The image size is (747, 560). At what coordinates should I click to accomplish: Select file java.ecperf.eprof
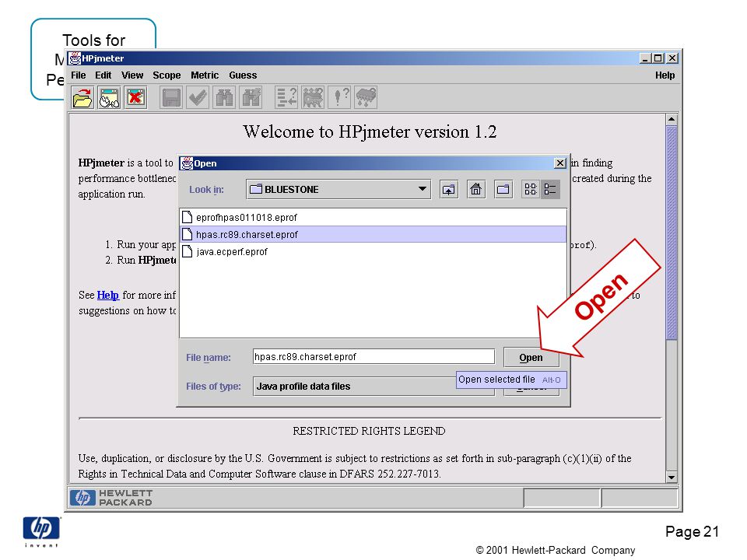click(373, 251)
